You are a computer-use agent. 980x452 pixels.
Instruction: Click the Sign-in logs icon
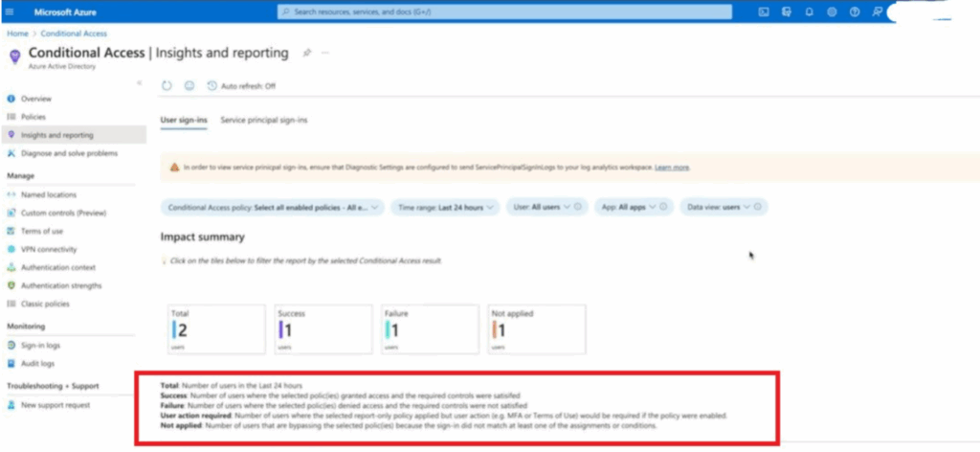pos(11,345)
